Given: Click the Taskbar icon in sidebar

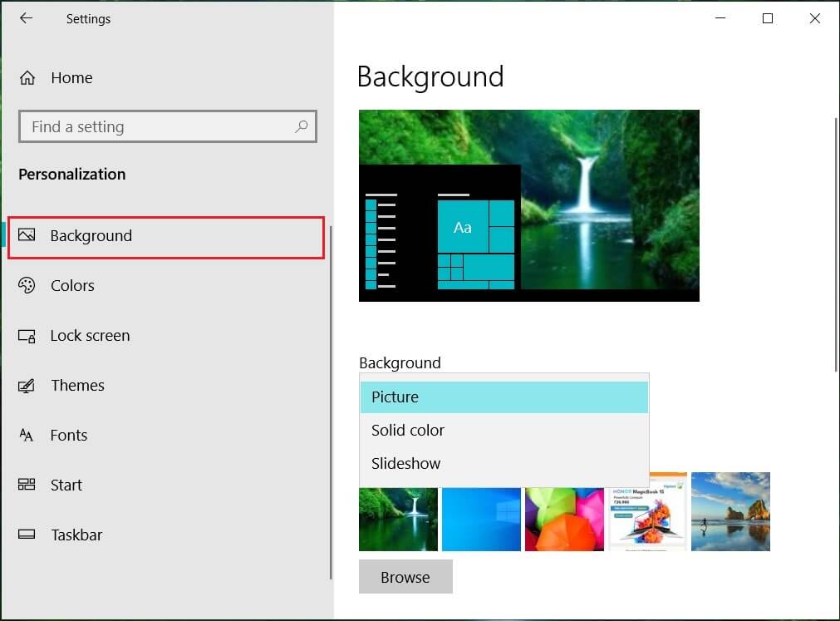Looking at the screenshot, I should [27, 535].
